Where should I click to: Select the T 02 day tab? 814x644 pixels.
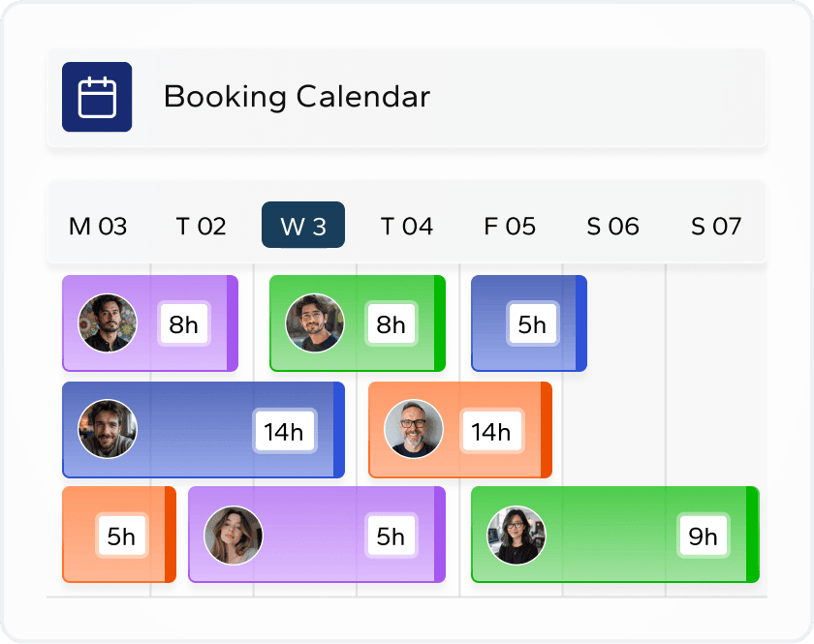pyautogui.click(x=201, y=227)
